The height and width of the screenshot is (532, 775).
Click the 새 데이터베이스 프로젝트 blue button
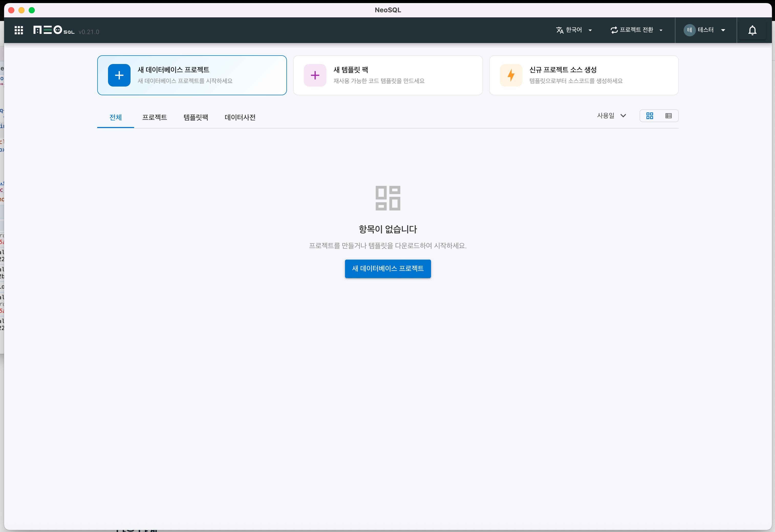pyautogui.click(x=387, y=269)
